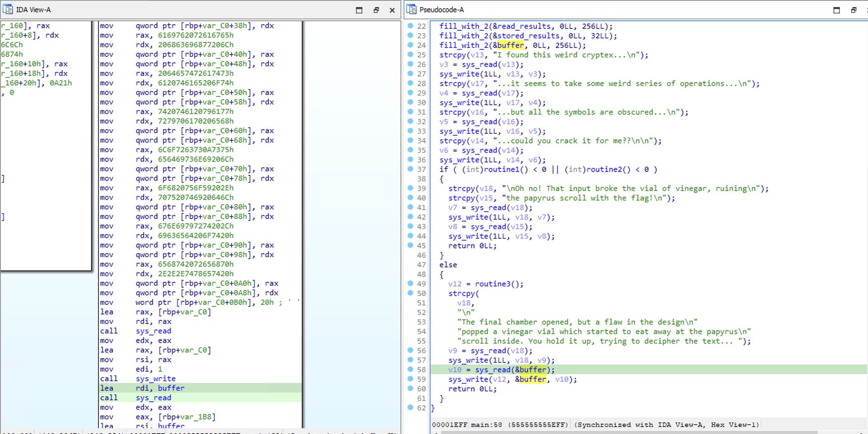Click the Pseudocode-A horizontal scrollbar
The height and width of the screenshot is (434, 868).
(630, 432)
